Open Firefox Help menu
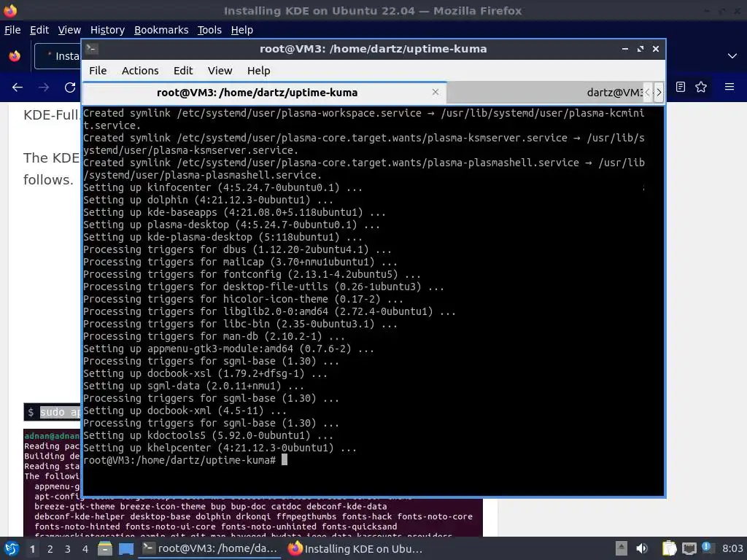 tap(242, 30)
